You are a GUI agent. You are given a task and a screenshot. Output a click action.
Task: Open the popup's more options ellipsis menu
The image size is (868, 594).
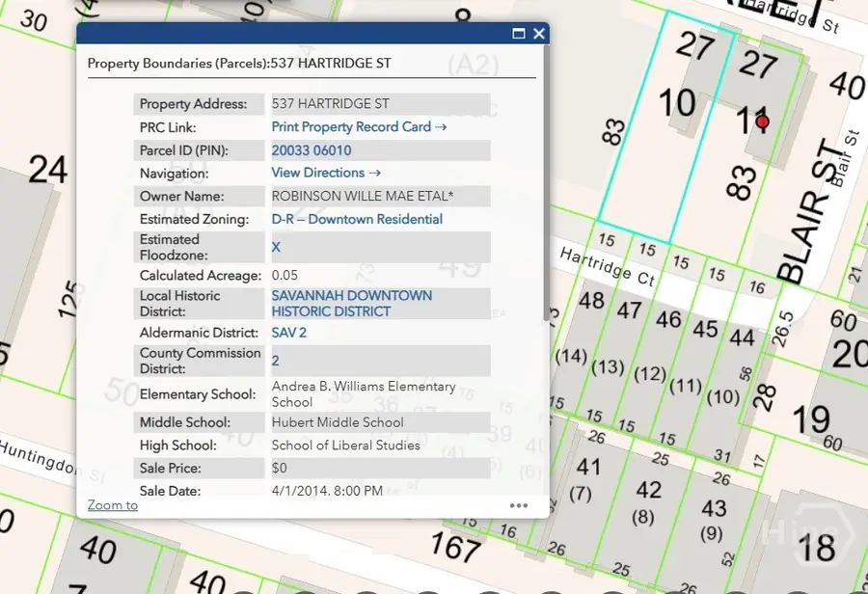[519, 505]
